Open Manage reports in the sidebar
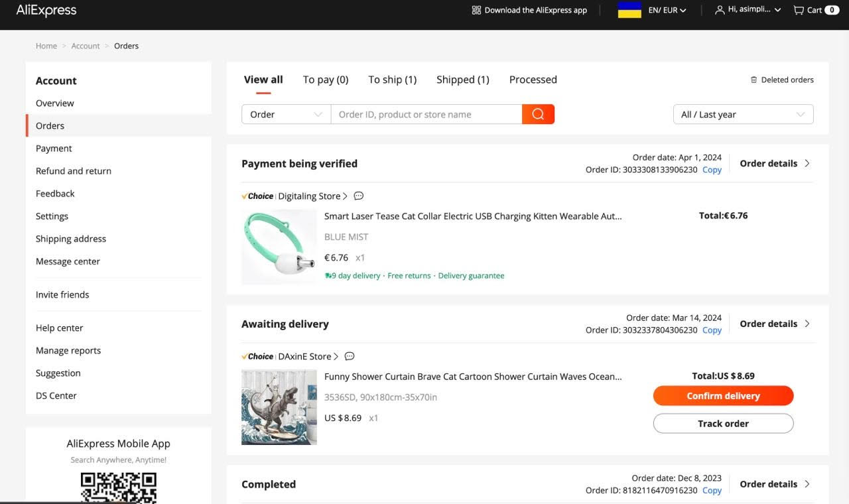 coord(68,351)
